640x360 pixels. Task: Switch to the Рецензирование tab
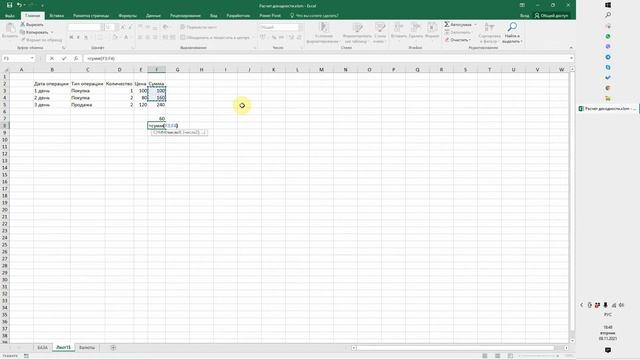pos(185,16)
